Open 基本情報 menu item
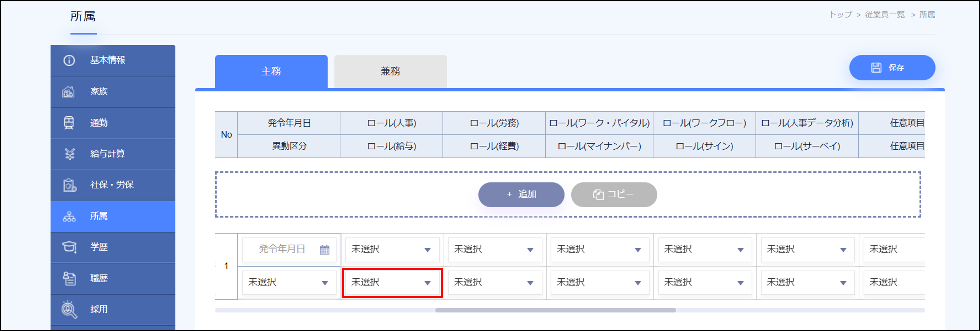The width and height of the screenshot is (980, 331). [113, 60]
